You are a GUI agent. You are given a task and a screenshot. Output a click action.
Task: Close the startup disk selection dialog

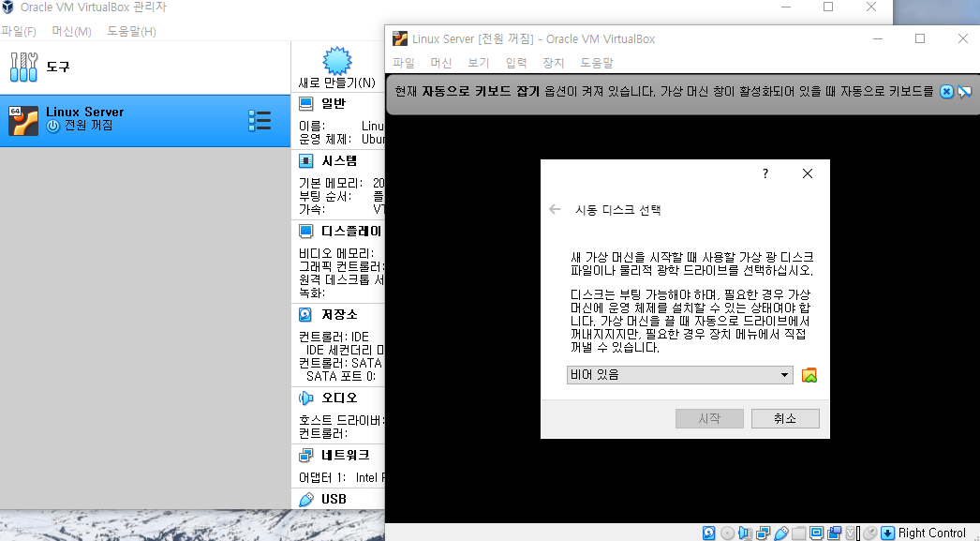tap(808, 173)
